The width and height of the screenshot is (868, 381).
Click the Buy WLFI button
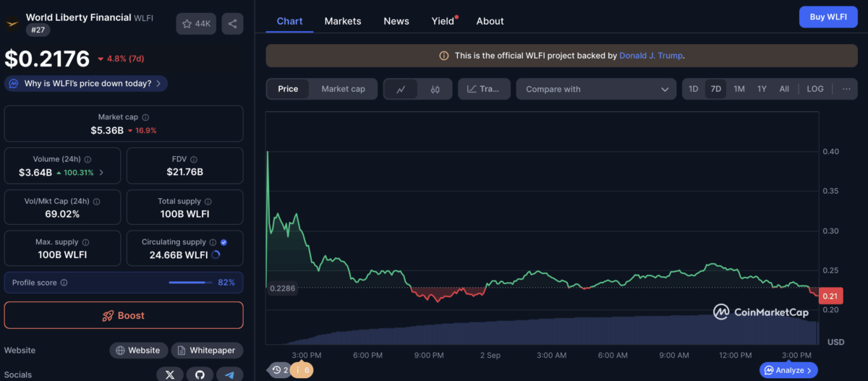pyautogui.click(x=828, y=17)
